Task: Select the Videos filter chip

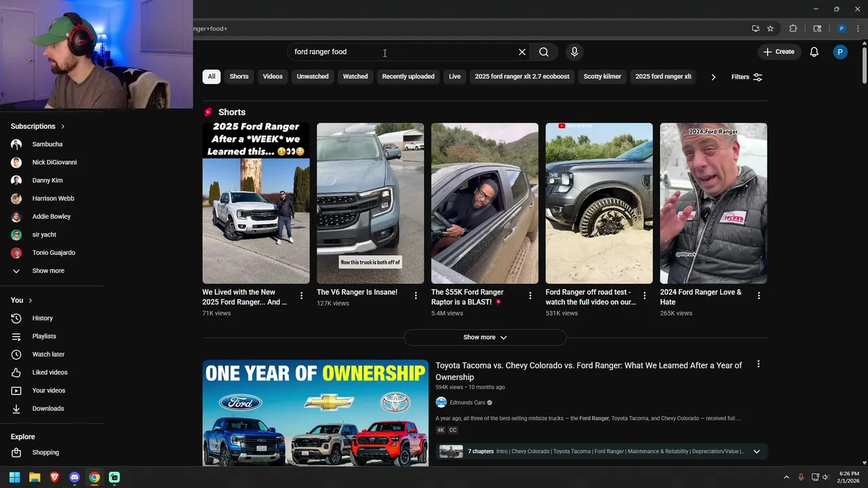Action: pos(273,77)
